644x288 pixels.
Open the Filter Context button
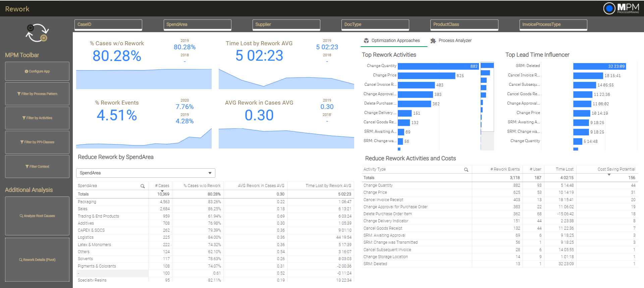point(37,166)
